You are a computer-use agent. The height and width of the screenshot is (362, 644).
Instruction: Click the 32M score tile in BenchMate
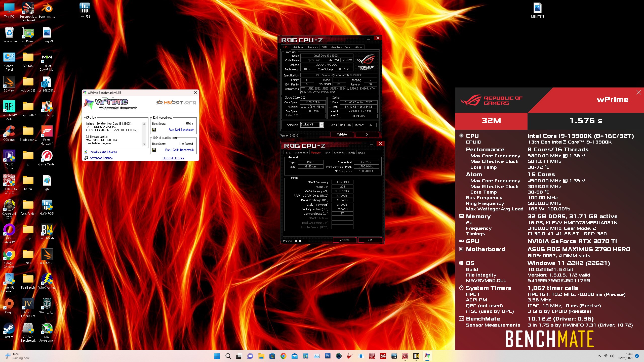click(491, 121)
